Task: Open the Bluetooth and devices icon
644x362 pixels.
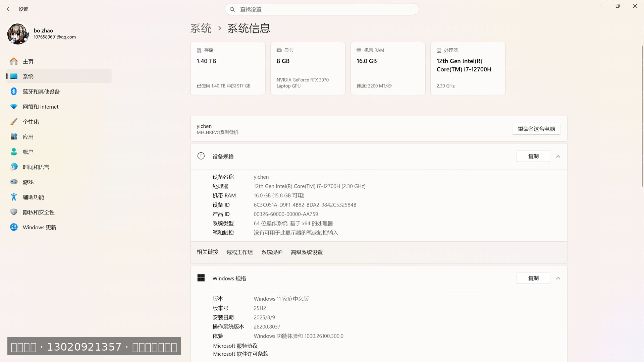Action: [x=14, y=91]
